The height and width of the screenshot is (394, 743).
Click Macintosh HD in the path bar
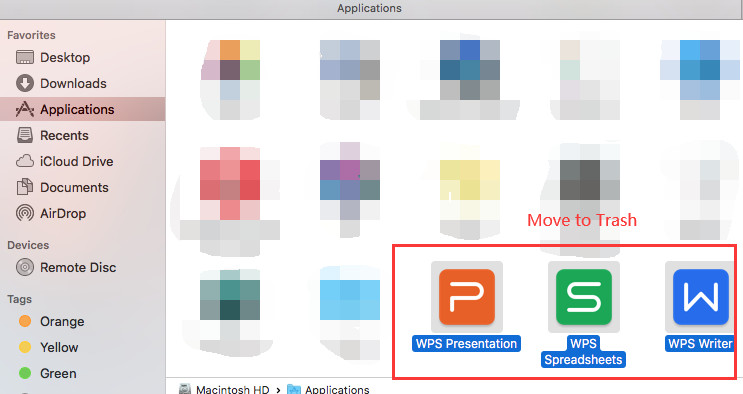coord(224,390)
